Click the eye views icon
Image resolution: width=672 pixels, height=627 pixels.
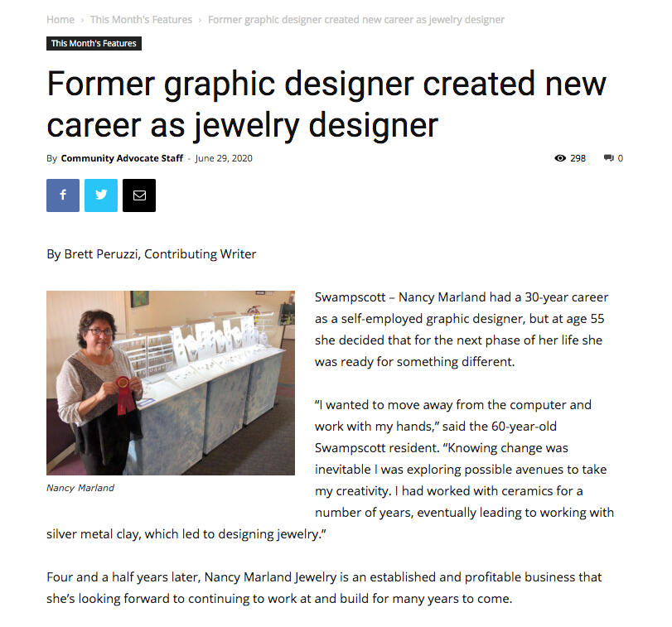pos(559,158)
